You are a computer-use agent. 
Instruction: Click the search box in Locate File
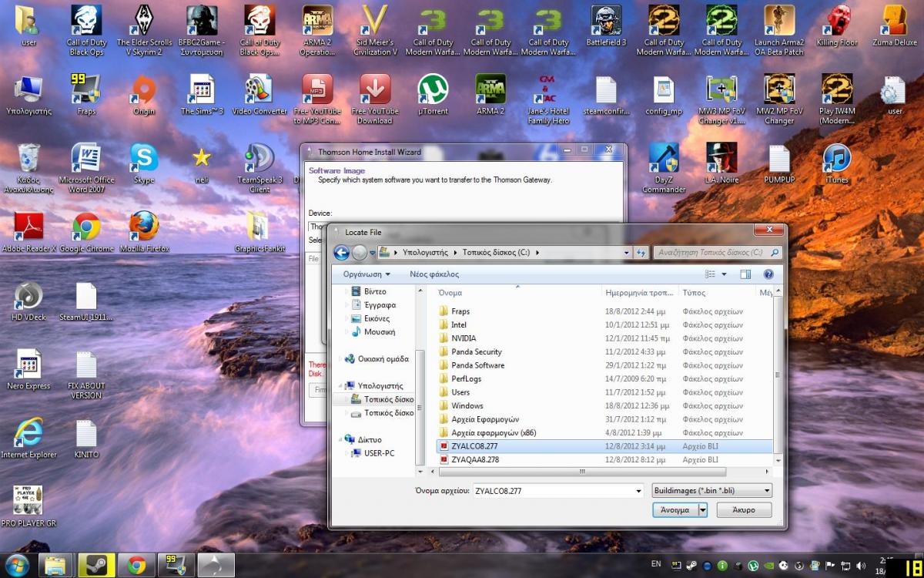pos(718,253)
